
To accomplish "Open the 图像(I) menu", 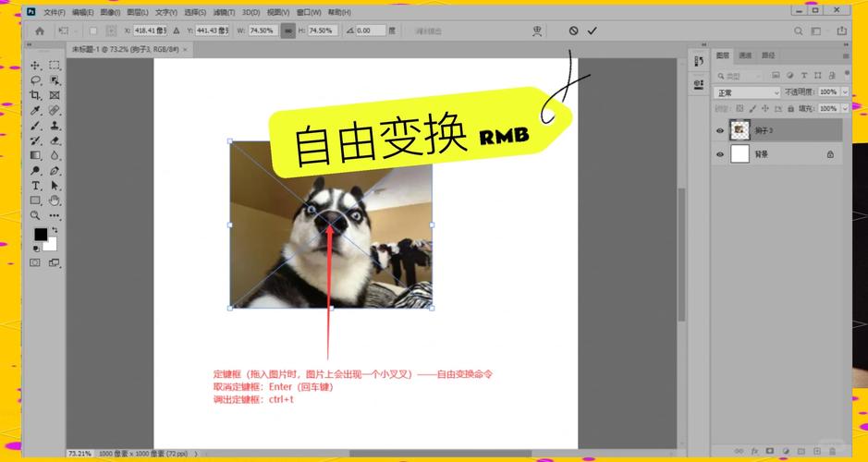I will click(110, 12).
